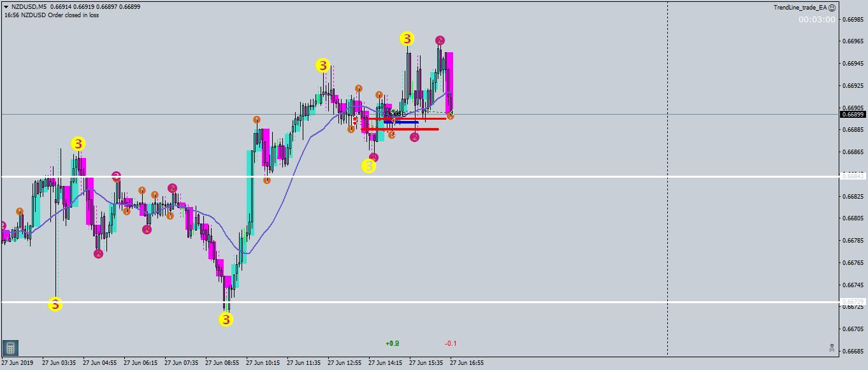Screen dimensions: 868x370
Task: Click the 00:03:00 countdown timer
Action: pos(817,20)
